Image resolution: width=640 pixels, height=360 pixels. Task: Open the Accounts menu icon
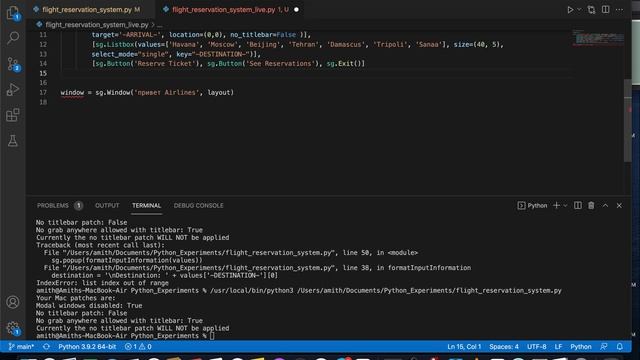pos(13,302)
